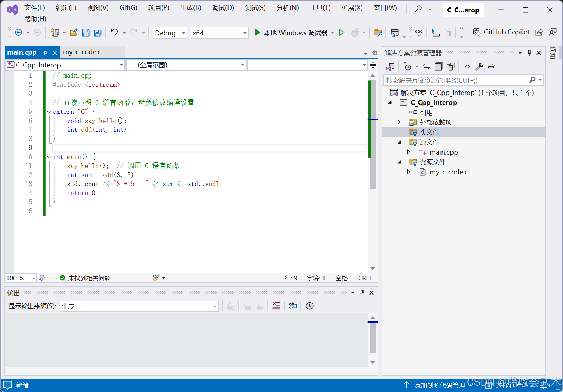Click the Save All icon
Viewport: 563px width, 392px height.
(97, 33)
